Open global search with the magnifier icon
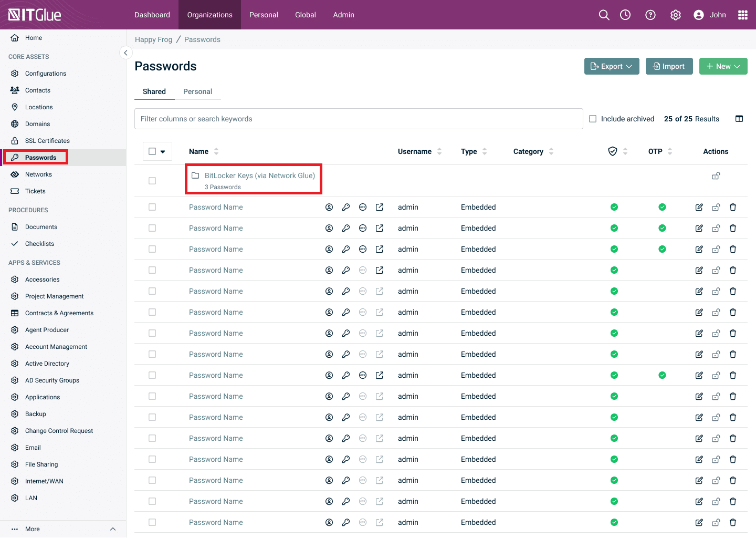Viewport: 756px width, 538px height. 604,15
